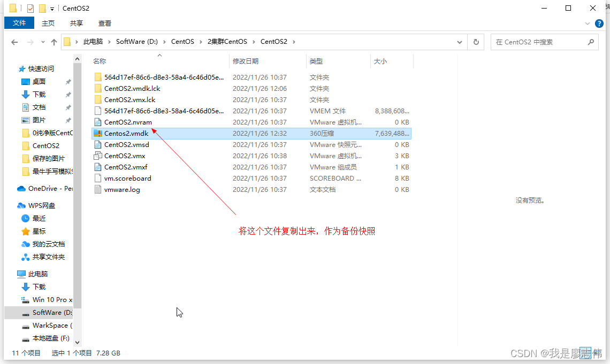The width and height of the screenshot is (610, 364).
Task: Select 此电脑 in the address breadcrumb
Action: click(93, 42)
